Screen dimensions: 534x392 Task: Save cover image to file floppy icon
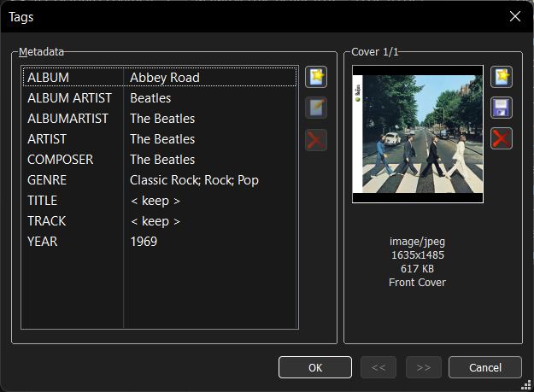coord(502,108)
